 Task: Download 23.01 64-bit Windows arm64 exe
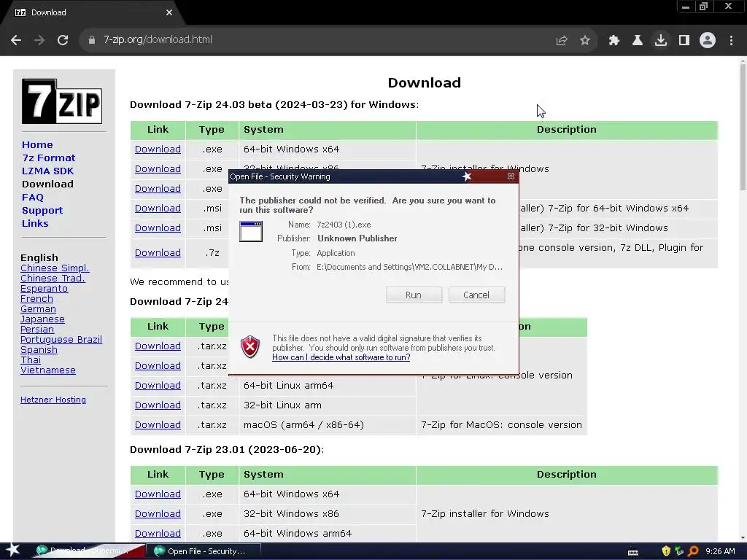(x=158, y=534)
